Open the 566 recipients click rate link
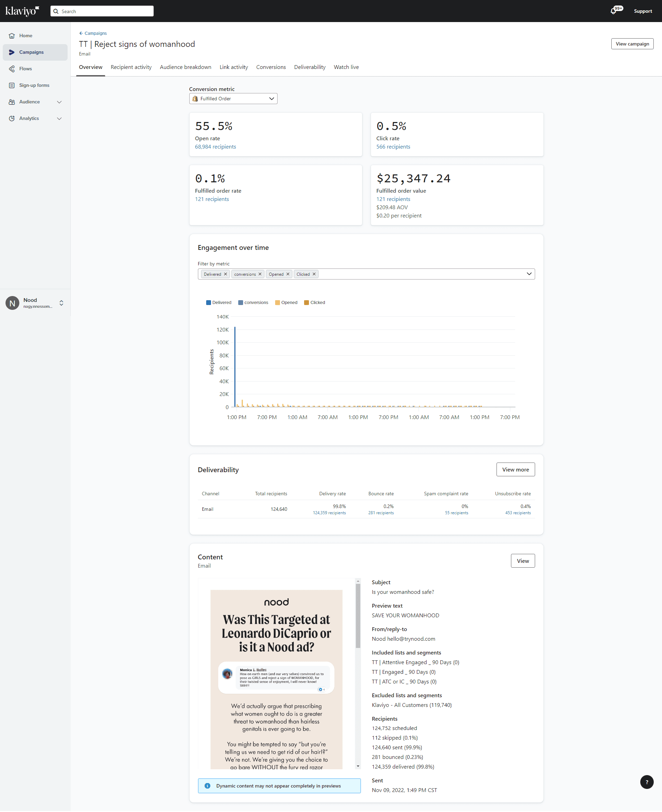Image resolution: width=662 pixels, height=812 pixels. (x=393, y=147)
